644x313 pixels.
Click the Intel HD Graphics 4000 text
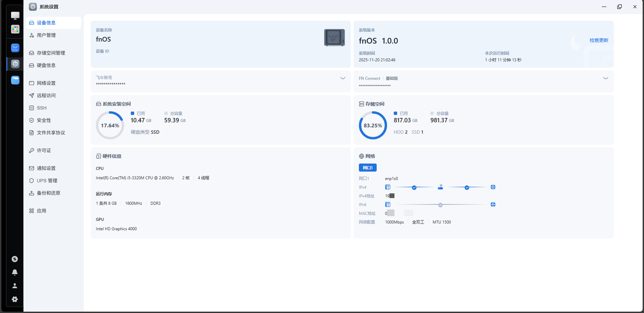[x=116, y=229]
